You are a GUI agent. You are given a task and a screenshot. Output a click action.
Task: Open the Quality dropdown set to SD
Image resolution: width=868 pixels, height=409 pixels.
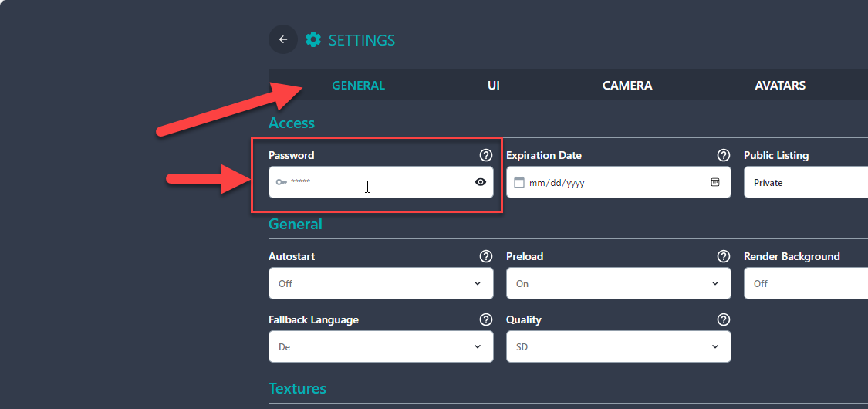click(x=618, y=346)
